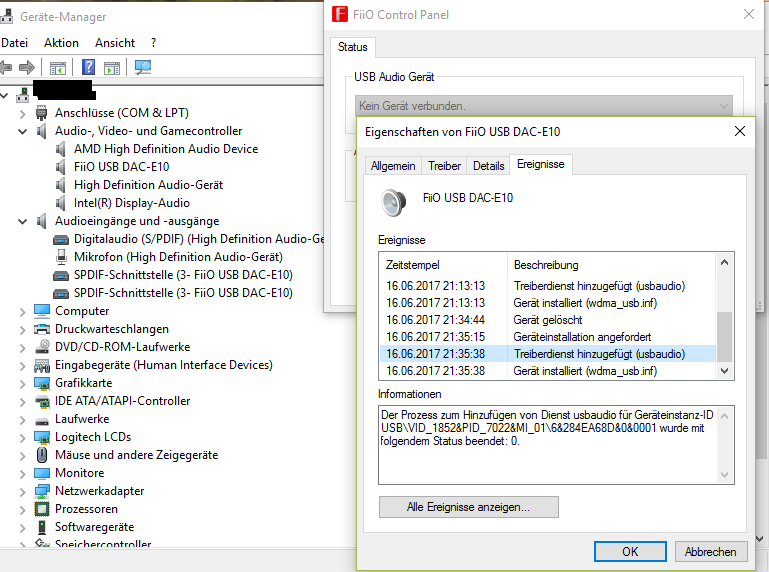Open the Kein Gerät verbunden dropdown
This screenshot has height=572, width=769.
point(543,105)
